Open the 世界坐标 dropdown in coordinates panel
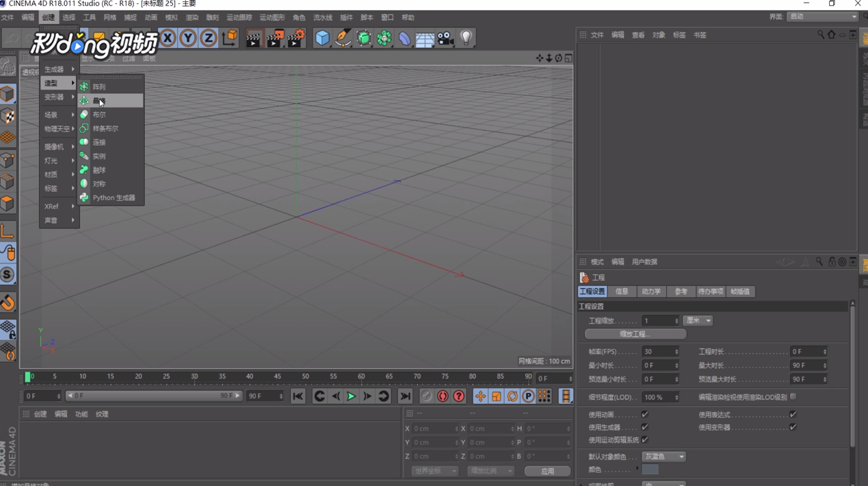Screen dimensions: 868x486 435,471
